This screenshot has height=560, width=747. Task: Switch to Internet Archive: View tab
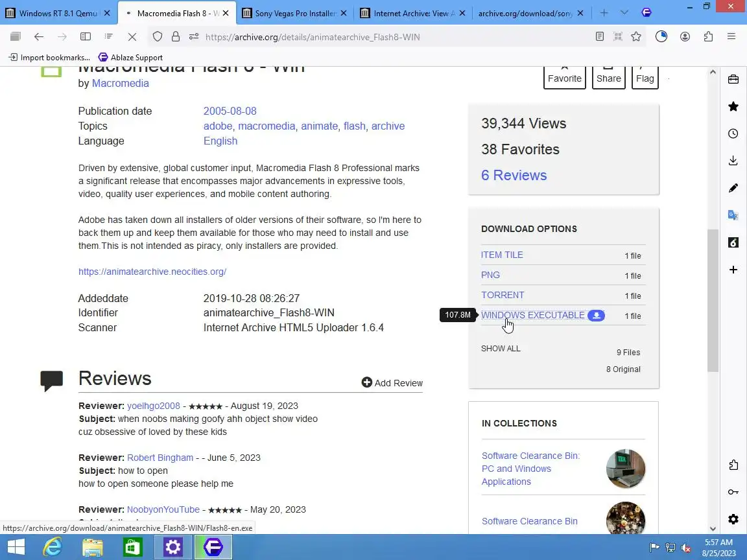pyautogui.click(x=413, y=13)
